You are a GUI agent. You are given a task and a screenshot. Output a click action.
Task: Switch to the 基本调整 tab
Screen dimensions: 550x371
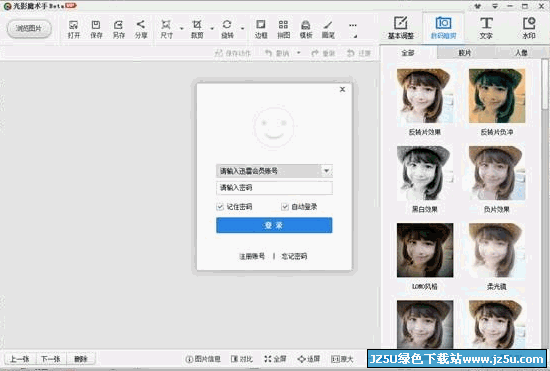pyautogui.click(x=401, y=28)
